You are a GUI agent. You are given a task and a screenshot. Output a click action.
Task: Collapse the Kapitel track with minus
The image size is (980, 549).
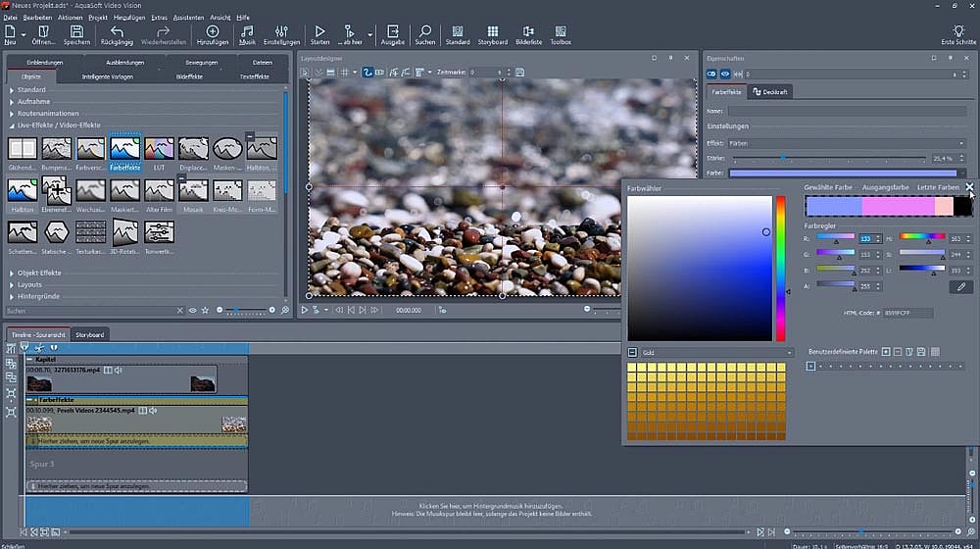pos(29,360)
